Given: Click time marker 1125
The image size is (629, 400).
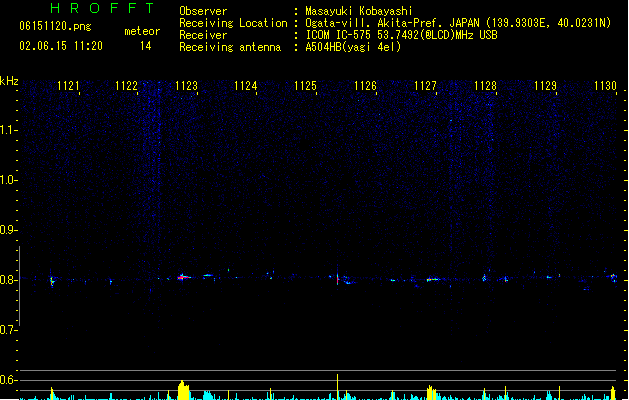Looking at the screenshot, I should pos(305,86).
